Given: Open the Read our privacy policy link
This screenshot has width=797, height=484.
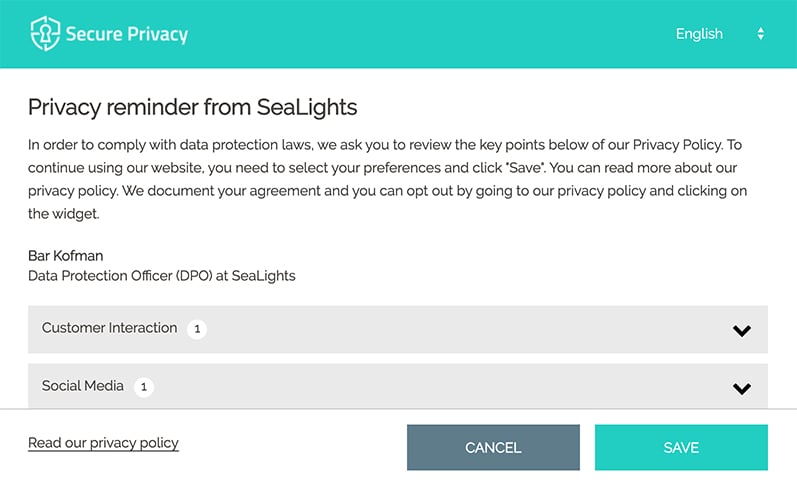Looking at the screenshot, I should pos(103,443).
